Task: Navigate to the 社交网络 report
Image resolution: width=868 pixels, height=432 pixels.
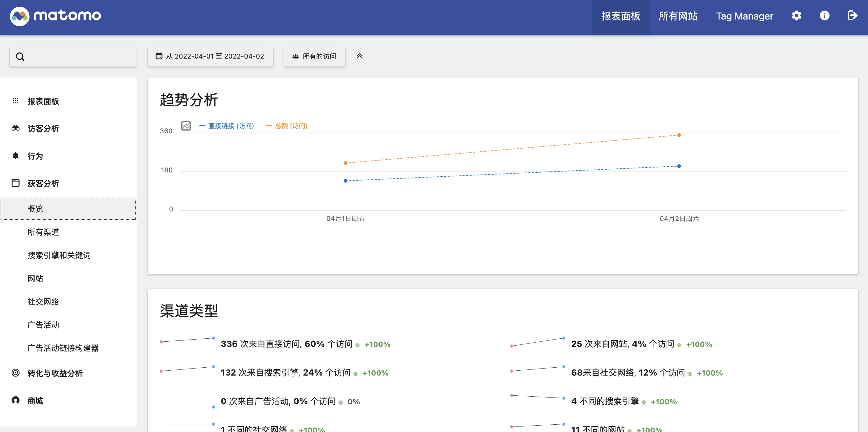Action: coord(43,302)
